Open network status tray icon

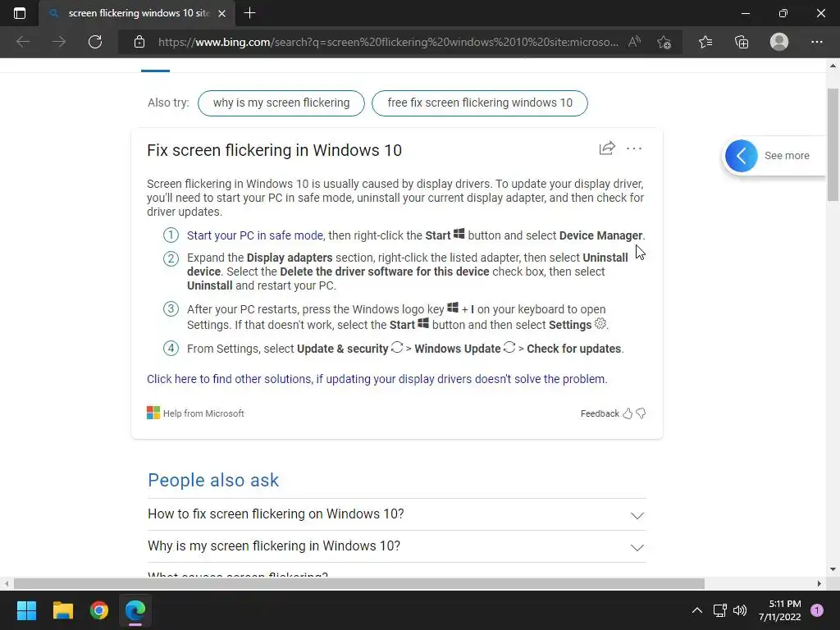click(x=720, y=610)
